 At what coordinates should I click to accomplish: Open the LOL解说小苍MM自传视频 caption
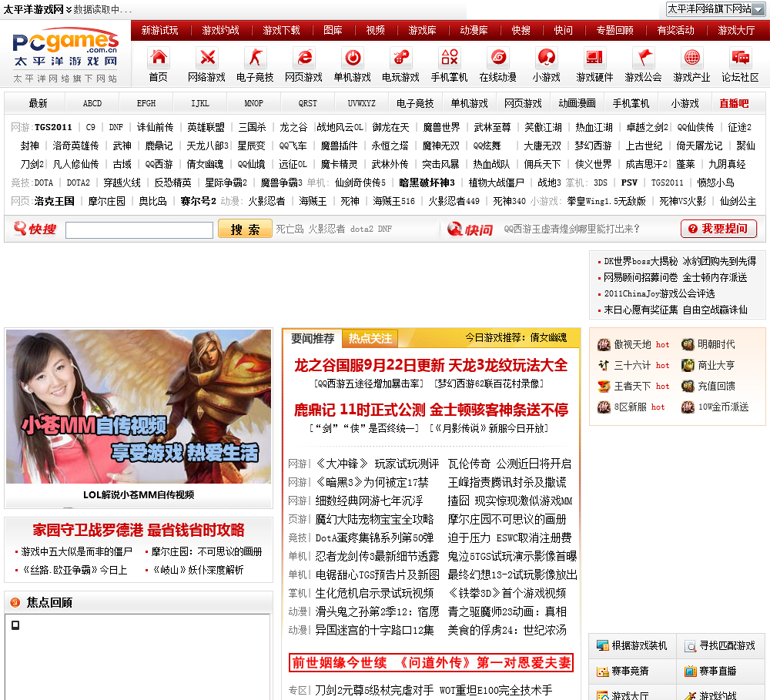pos(139,494)
